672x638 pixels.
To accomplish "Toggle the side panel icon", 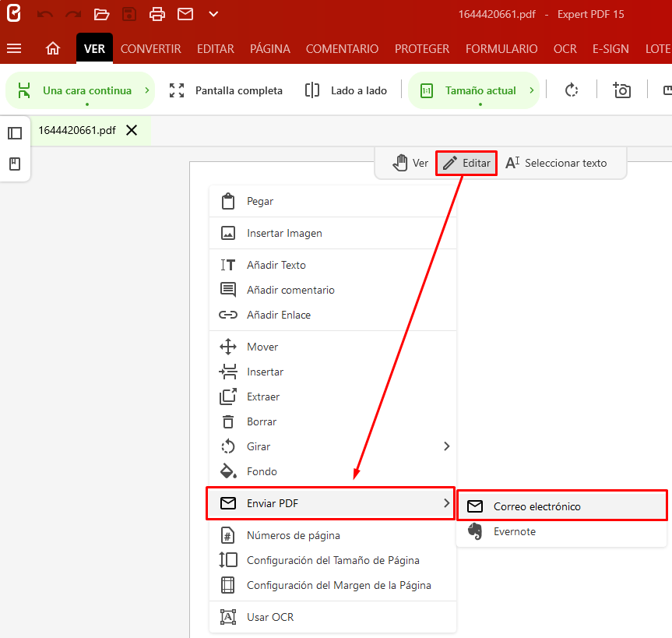I will point(15,133).
